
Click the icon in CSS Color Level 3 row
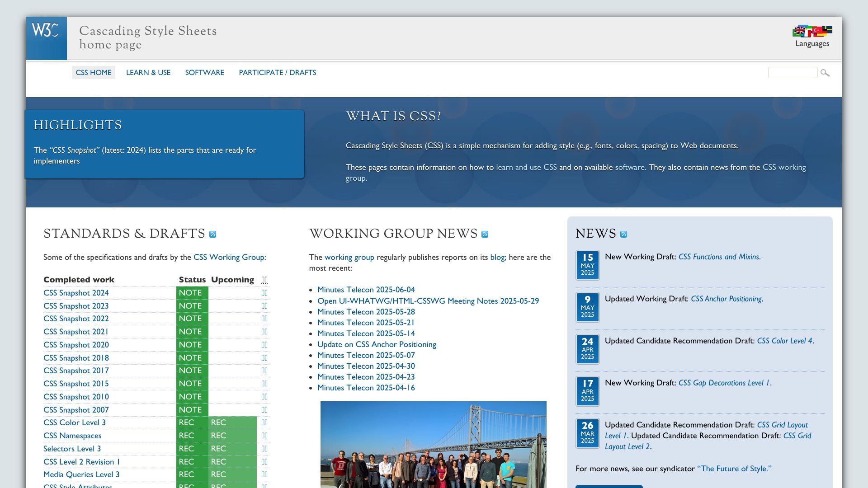(264, 422)
